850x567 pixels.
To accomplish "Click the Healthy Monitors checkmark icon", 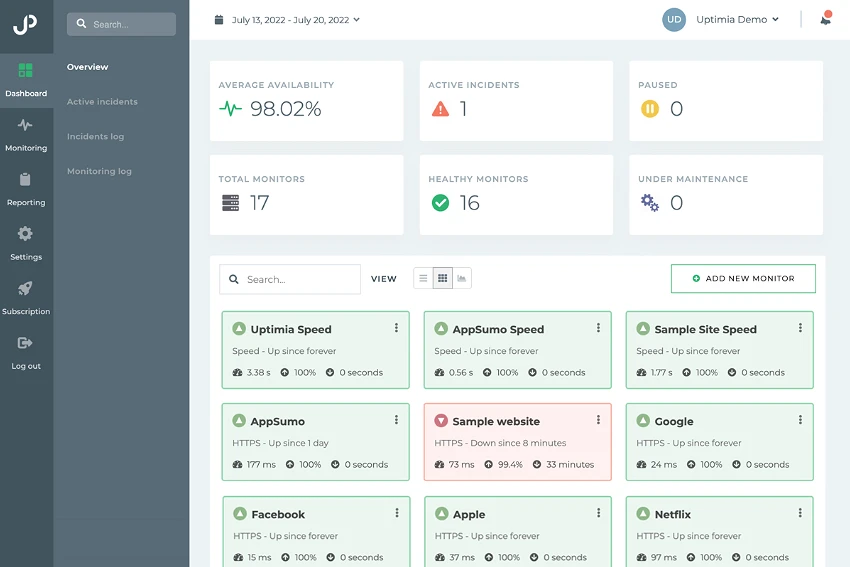I will click(x=440, y=203).
